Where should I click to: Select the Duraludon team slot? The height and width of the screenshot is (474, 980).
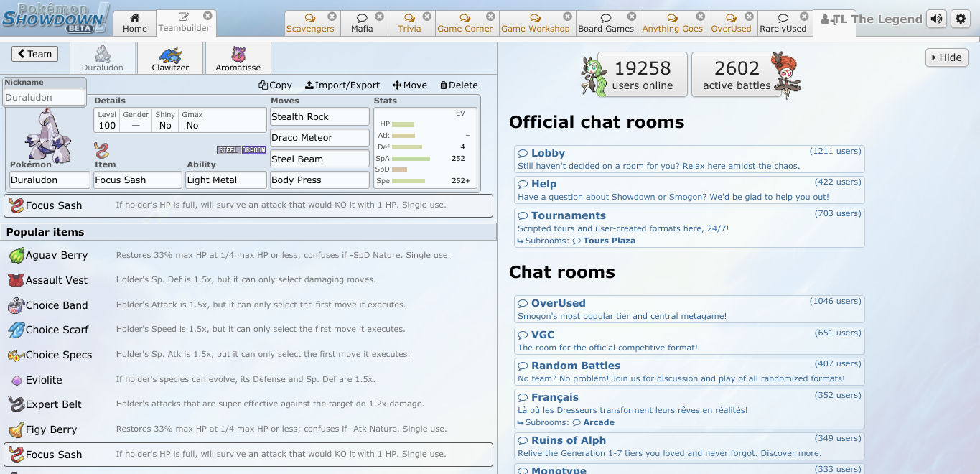tap(103, 58)
